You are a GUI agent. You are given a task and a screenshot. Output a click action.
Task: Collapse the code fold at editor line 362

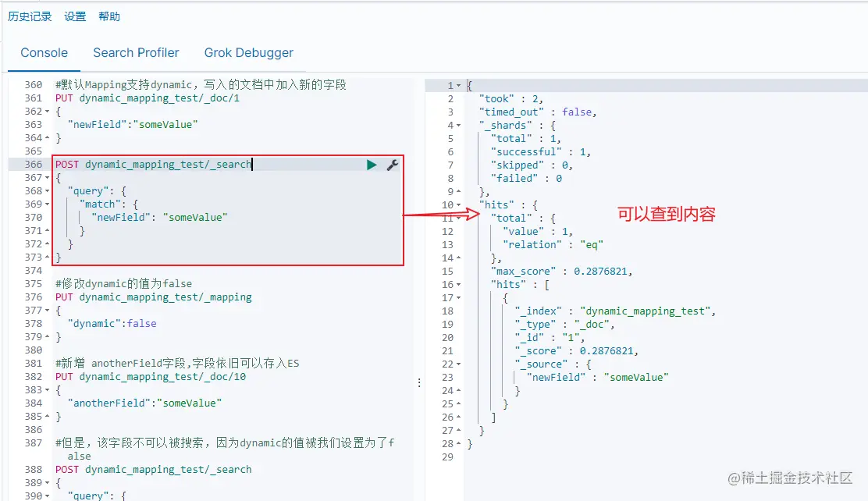pyautogui.click(x=47, y=112)
